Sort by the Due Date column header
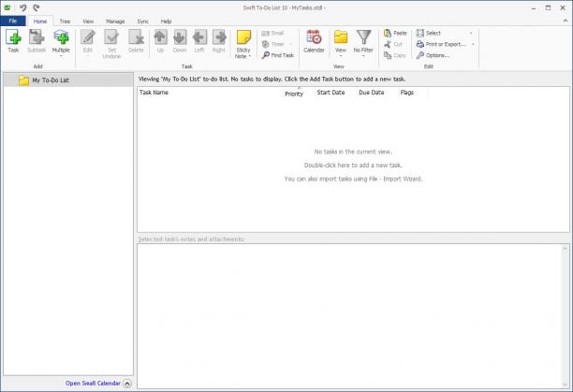The width and height of the screenshot is (573, 392). (x=376, y=93)
